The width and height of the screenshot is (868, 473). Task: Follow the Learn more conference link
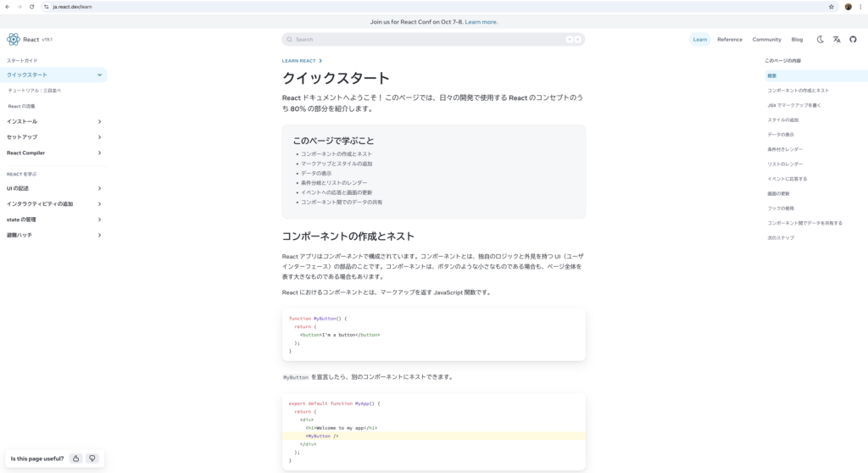tap(481, 22)
